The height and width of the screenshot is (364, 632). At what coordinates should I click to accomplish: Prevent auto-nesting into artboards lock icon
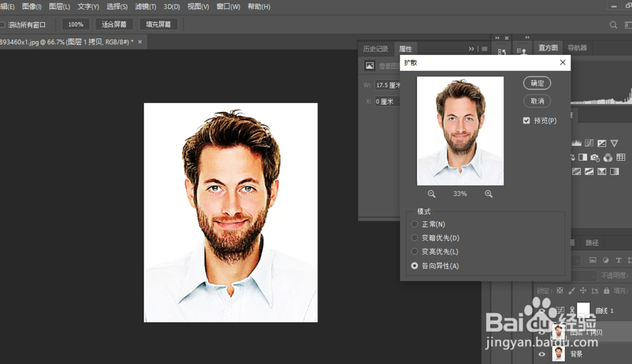pos(595,291)
